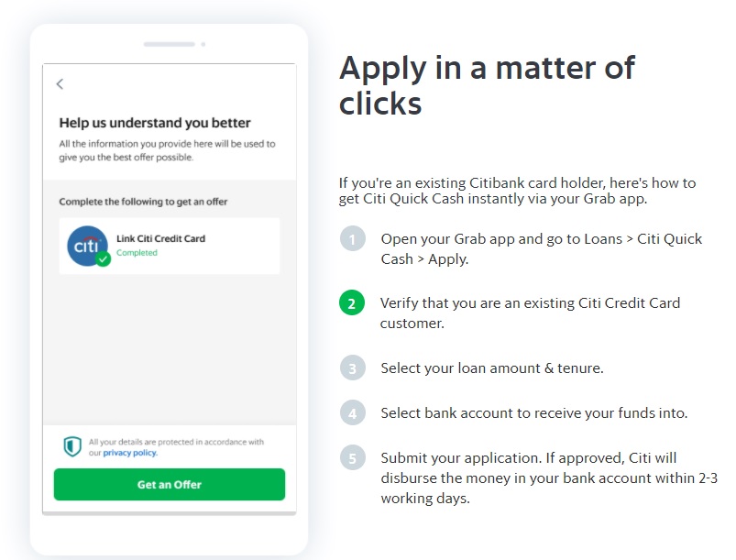Screen dimensions: 736x560
Task: Open the Link Citi Credit Card item
Action: (170, 246)
